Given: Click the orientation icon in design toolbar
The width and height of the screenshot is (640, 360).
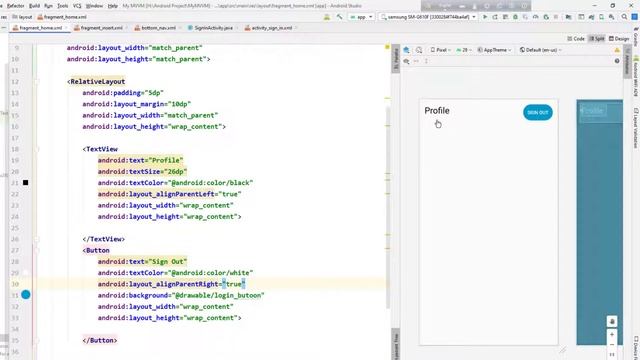Looking at the screenshot, I should (x=419, y=50).
